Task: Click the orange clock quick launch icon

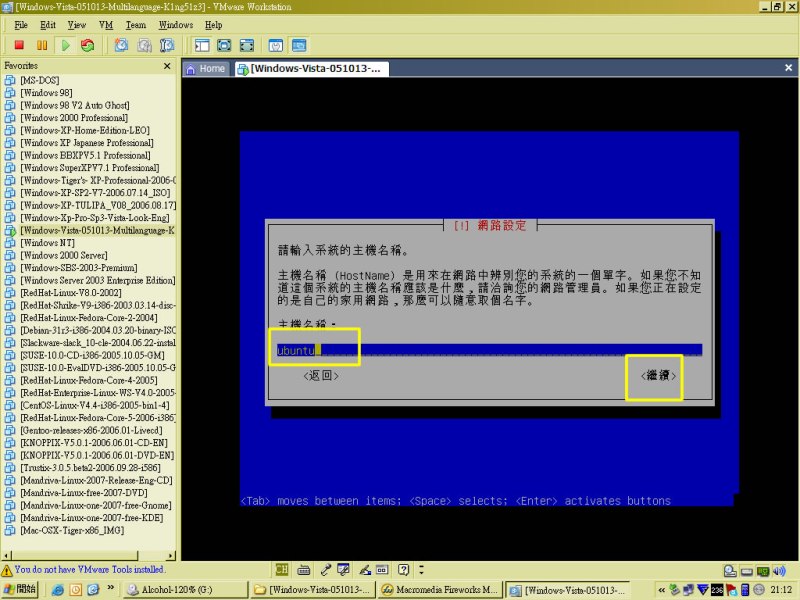Action: tap(76, 590)
